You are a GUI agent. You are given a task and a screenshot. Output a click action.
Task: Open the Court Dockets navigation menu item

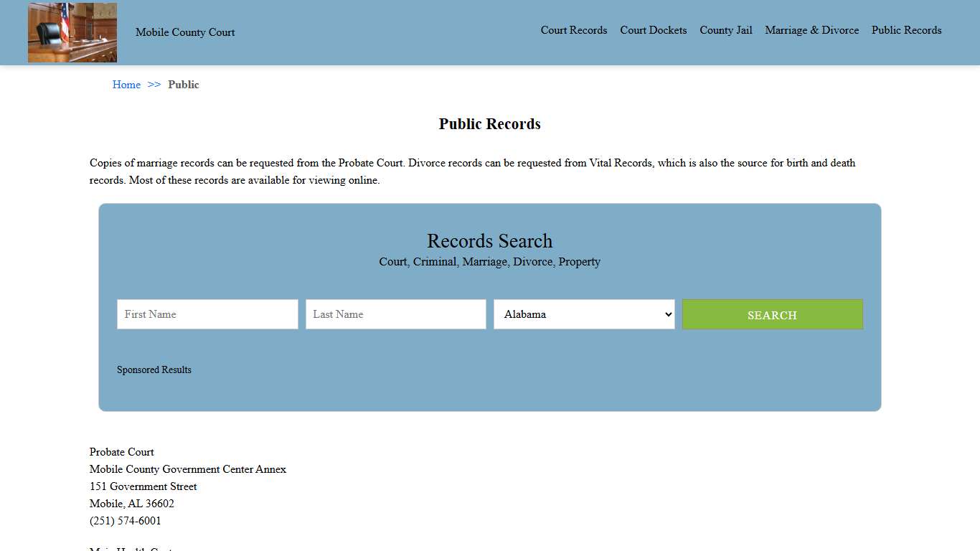(x=653, y=30)
